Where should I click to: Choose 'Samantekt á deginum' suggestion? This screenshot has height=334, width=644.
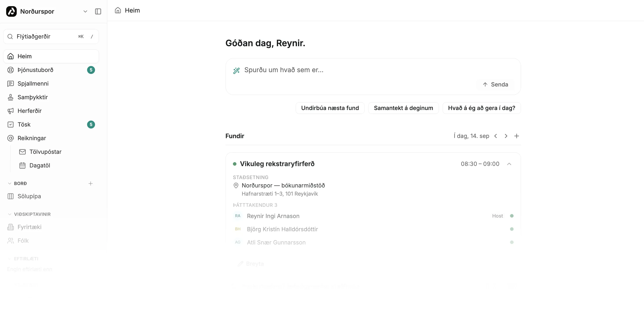[404, 108]
